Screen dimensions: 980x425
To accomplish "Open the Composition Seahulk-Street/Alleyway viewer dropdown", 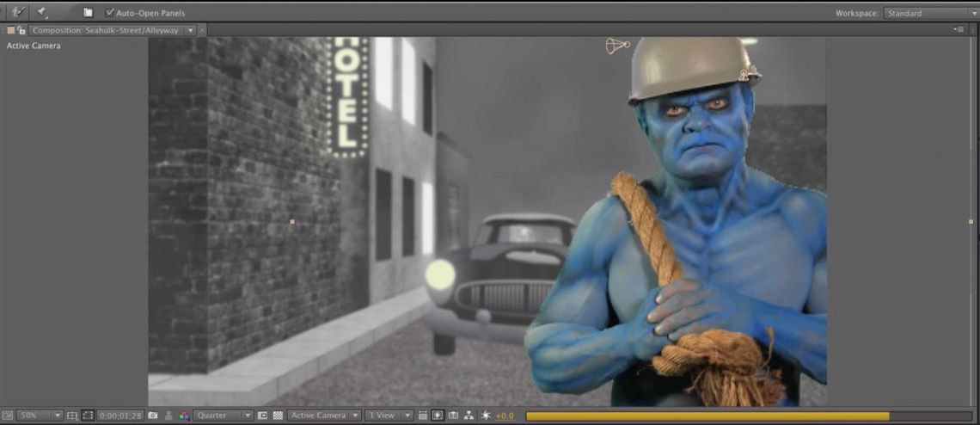I will [x=191, y=30].
